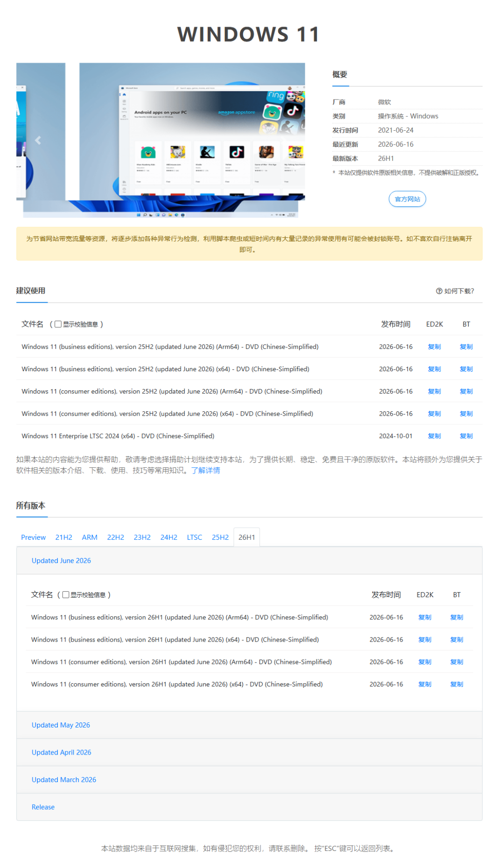Click the 2024-10-01 release date cell

pyautogui.click(x=396, y=436)
